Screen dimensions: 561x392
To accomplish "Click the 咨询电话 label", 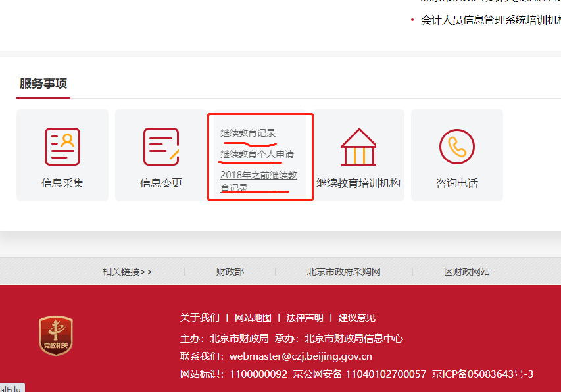I will 456,184.
